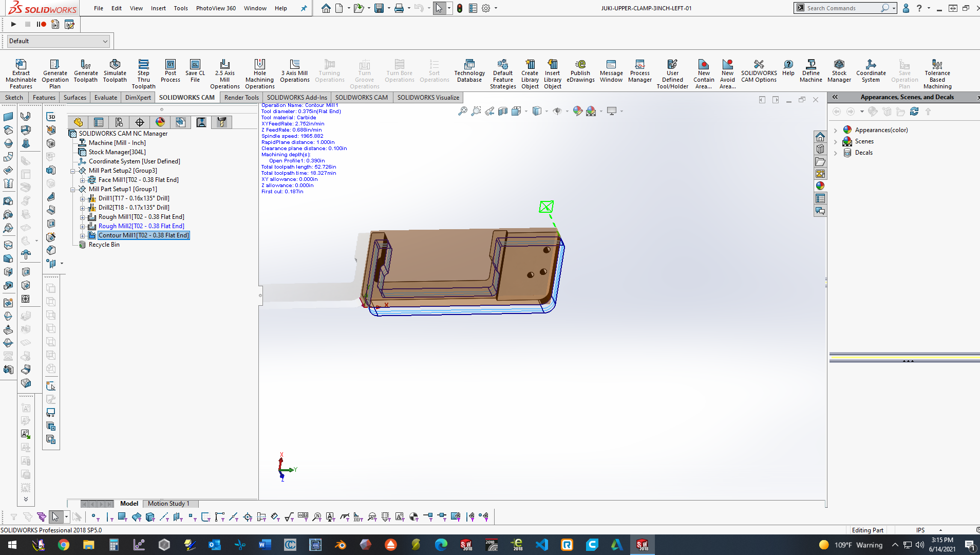Select Rough Mill2 operation in tree
980x555 pixels.
click(x=141, y=226)
